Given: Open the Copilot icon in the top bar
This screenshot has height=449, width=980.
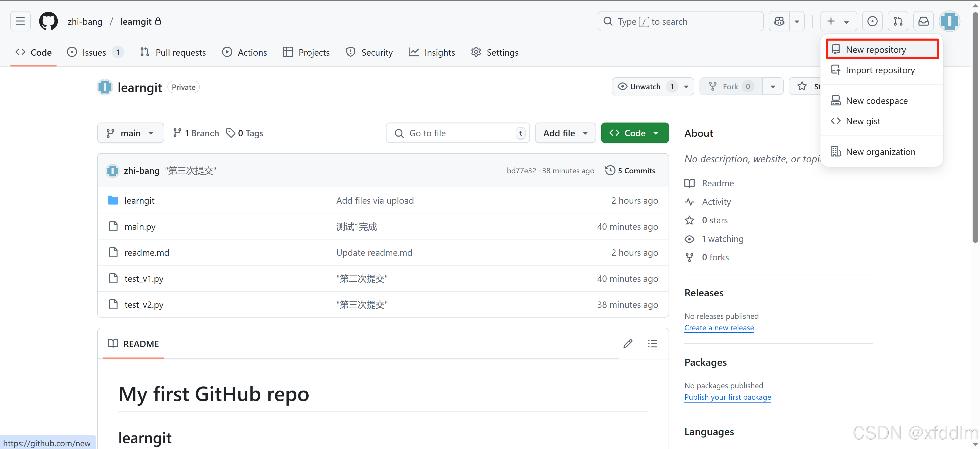Looking at the screenshot, I should 779,21.
